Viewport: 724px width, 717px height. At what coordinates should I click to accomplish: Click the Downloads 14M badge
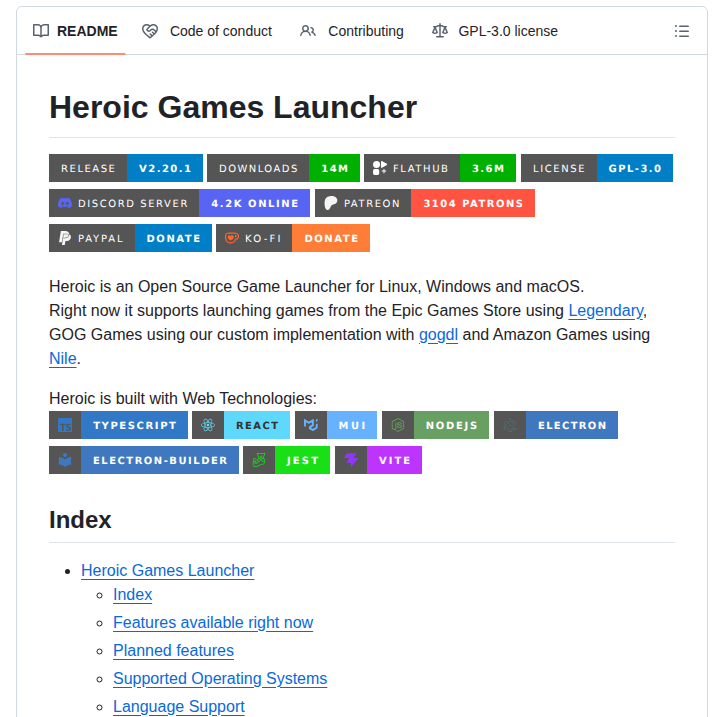(284, 168)
